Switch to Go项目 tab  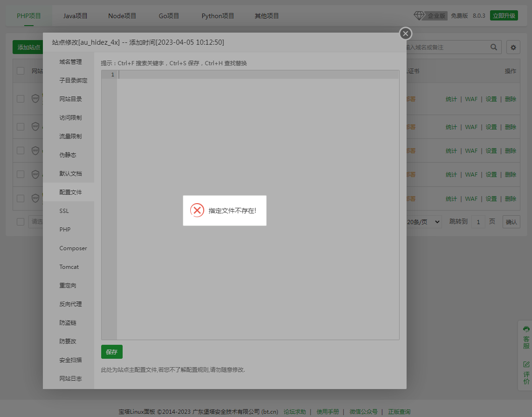coord(169,15)
